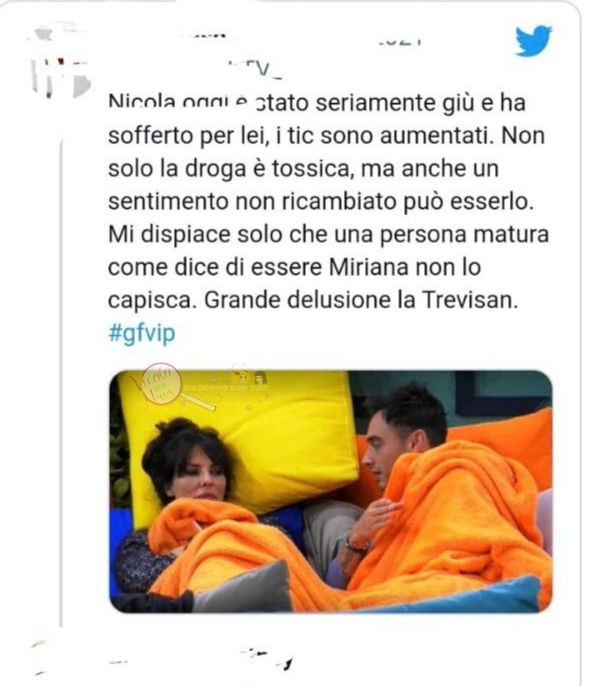Click the man under the orange blanket
The image size is (595, 686).
[x=420, y=490]
